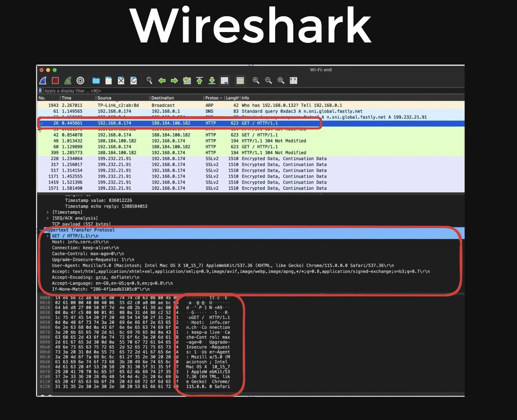Open a capture file with folder icon
Screen dimensions: 517x420
(x=96, y=81)
